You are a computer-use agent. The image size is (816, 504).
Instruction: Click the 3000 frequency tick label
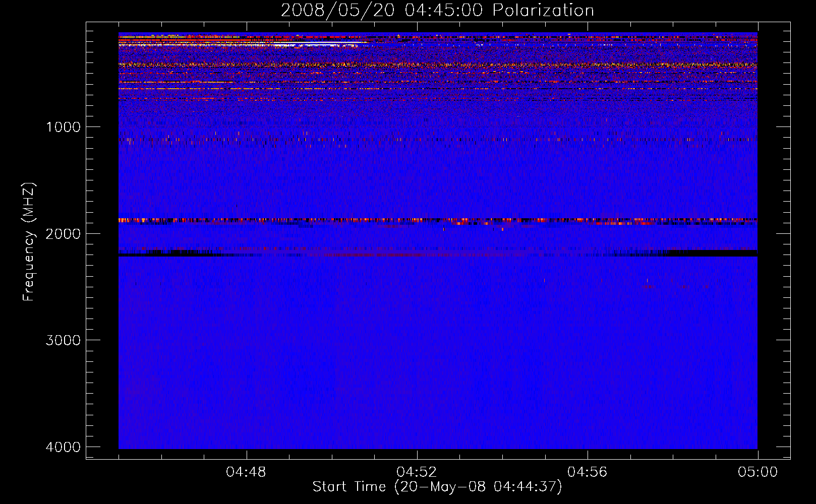click(x=63, y=340)
